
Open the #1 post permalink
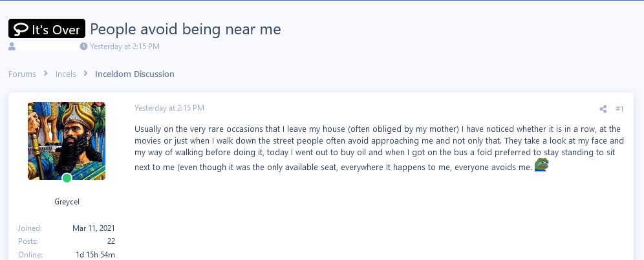[619, 109]
